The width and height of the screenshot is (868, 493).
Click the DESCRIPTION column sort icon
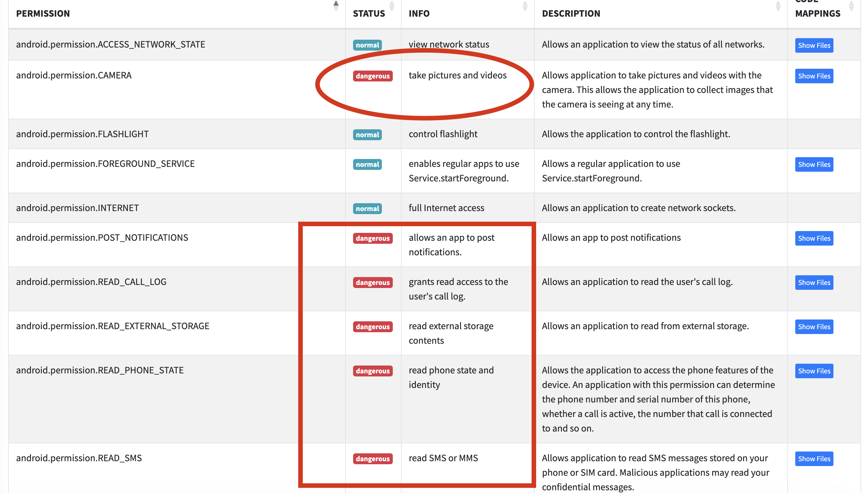click(778, 6)
